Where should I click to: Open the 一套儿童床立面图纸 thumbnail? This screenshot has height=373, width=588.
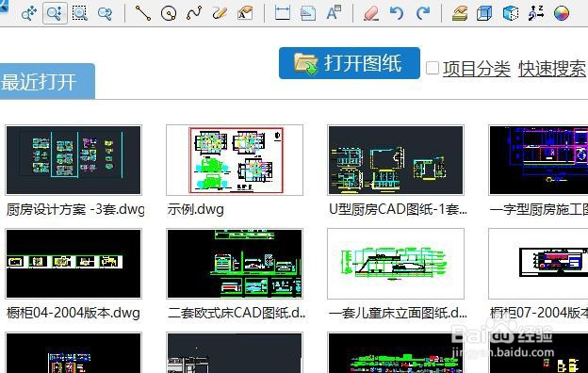pyautogui.click(x=396, y=264)
